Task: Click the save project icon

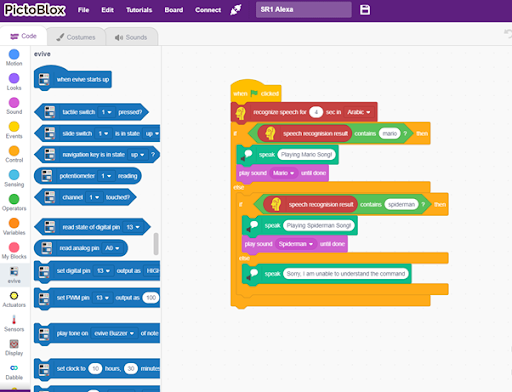Action: click(365, 10)
